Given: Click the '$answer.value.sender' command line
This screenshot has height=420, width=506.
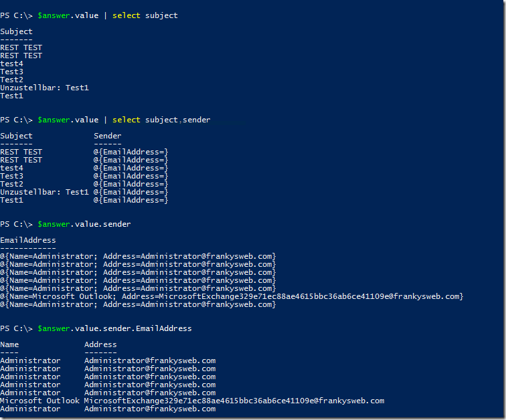Looking at the screenshot, I should coord(66,224).
